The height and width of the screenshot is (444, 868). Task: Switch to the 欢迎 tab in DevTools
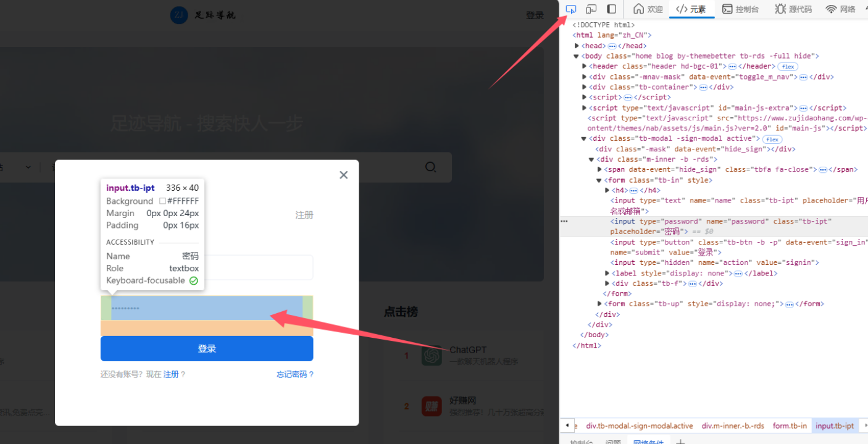648,9
